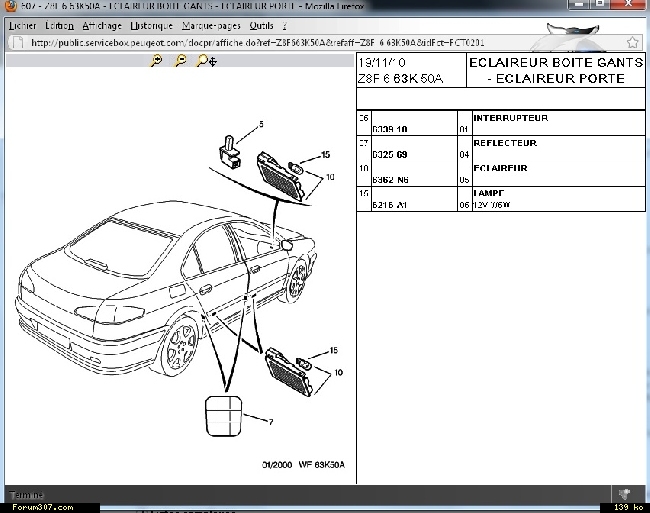The image size is (650, 513).
Task: Open the Marque-pages menu
Action: tap(211, 26)
